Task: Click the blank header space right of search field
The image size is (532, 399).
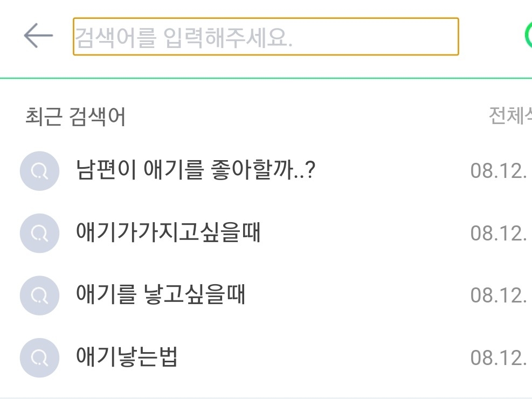Action: [490, 37]
